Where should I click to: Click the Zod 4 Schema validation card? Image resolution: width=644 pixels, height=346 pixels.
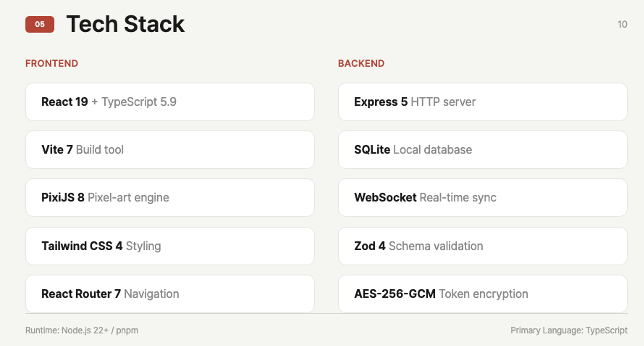(x=482, y=246)
